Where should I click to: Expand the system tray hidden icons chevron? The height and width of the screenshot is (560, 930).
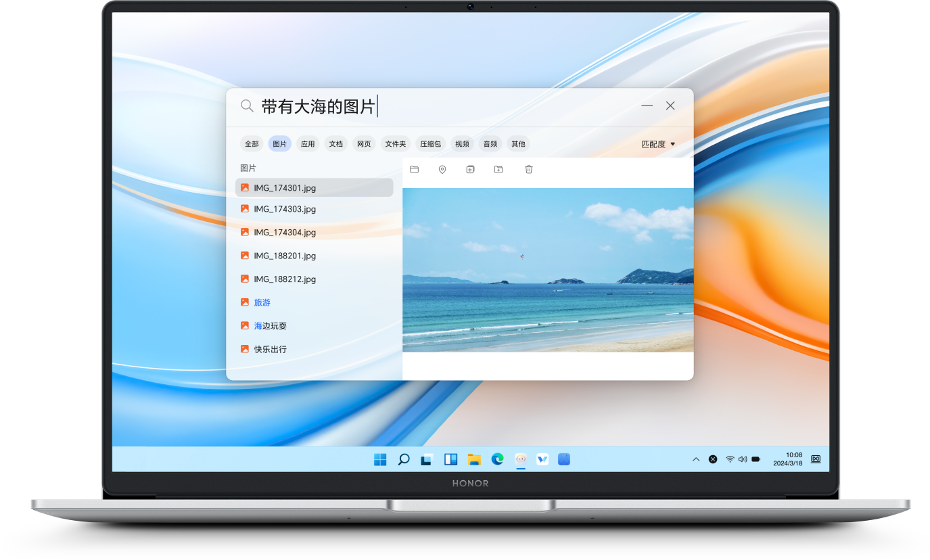696,459
